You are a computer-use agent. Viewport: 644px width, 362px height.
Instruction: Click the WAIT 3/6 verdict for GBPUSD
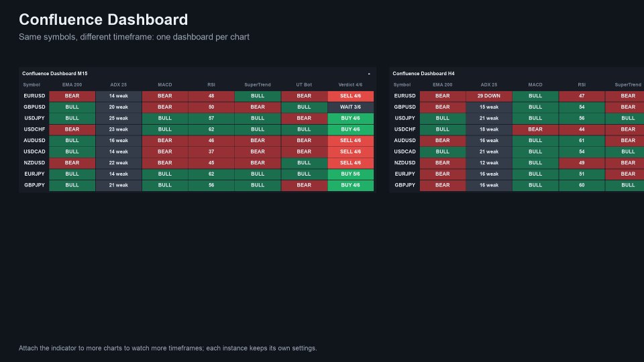pos(350,107)
